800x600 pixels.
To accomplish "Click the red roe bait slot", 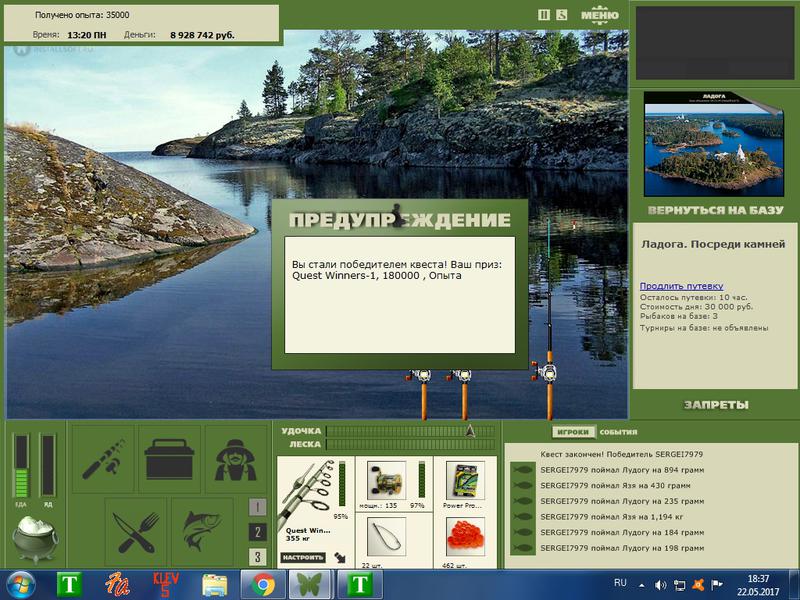I will click(465, 537).
